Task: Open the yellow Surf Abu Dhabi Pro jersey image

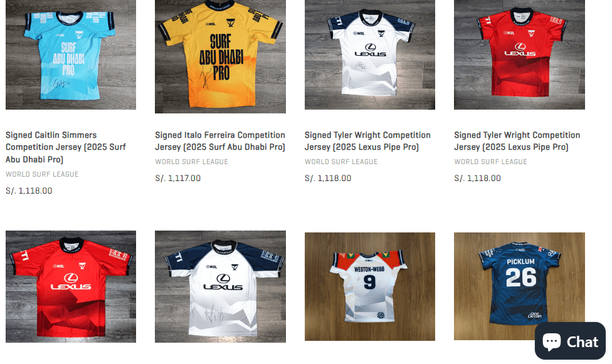Action: 220,56
